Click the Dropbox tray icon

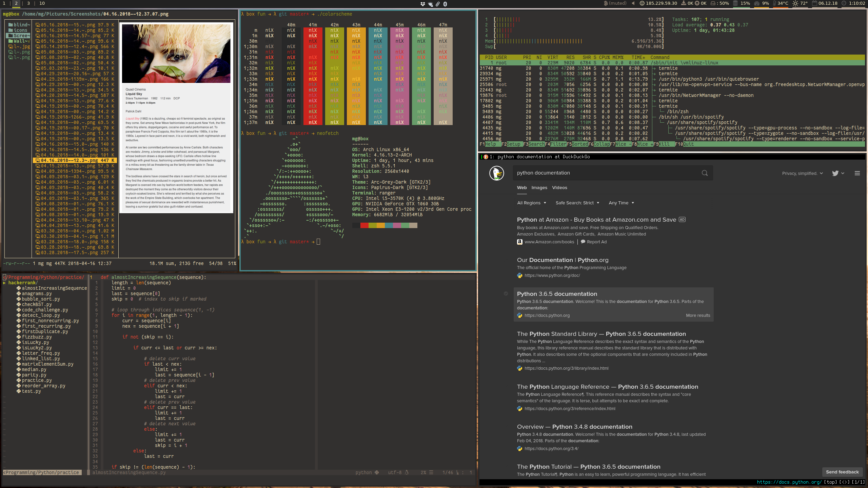coord(422,4)
